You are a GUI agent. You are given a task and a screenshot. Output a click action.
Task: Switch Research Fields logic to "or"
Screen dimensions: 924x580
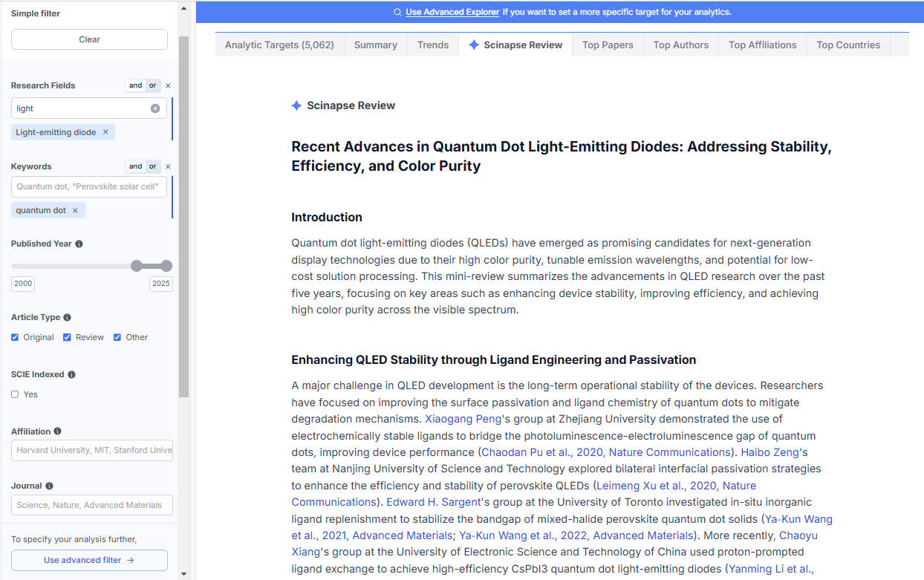pyautogui.click(x=152, y=85)
